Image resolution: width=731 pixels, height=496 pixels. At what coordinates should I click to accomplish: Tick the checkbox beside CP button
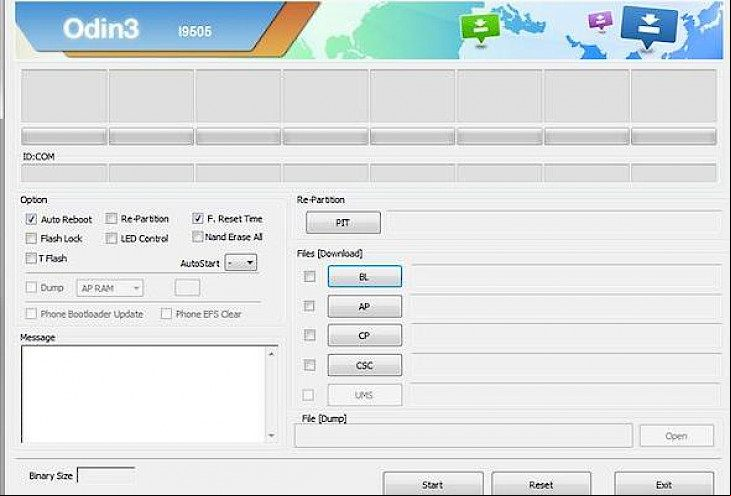coord(310,335)
